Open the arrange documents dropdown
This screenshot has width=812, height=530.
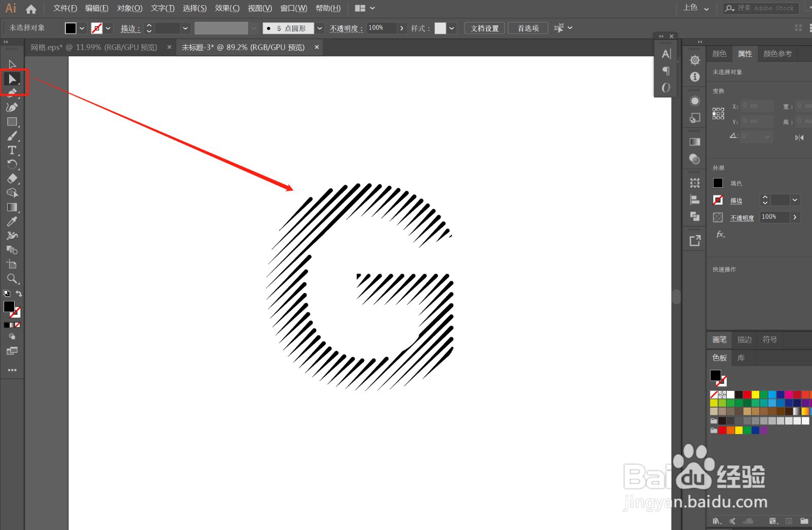(365, 9)
